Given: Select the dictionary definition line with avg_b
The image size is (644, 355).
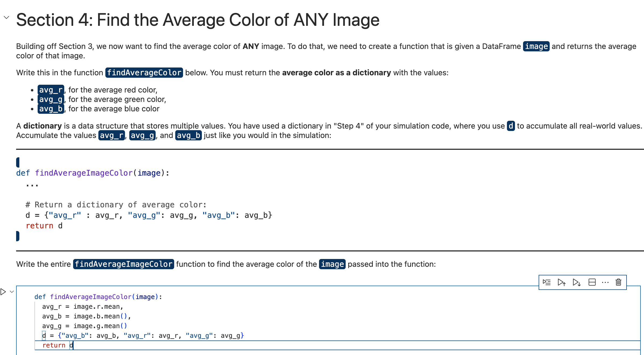Looking at the screenshot, I should pos(142,335).
